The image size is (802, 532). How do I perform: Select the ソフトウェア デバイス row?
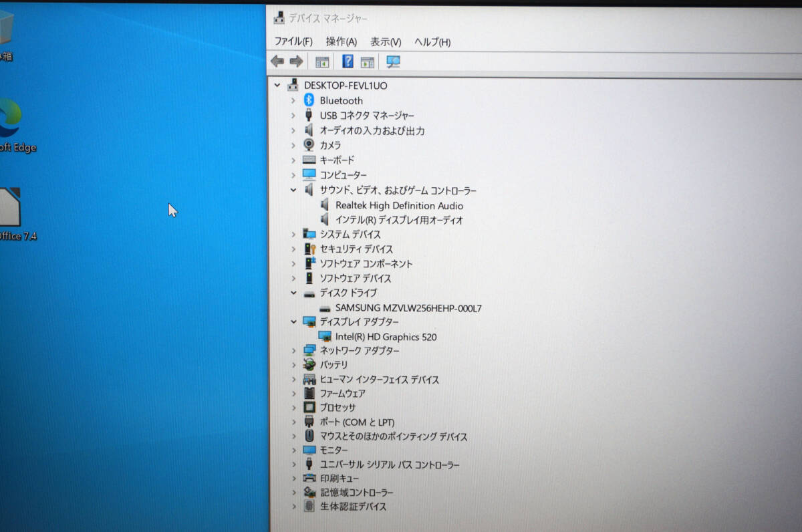(355, 278)
